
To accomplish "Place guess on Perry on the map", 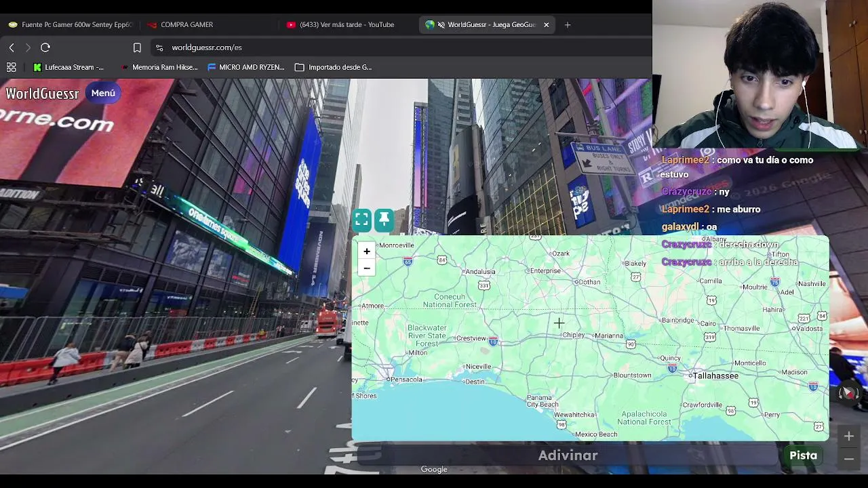I will tap(772, 415).
